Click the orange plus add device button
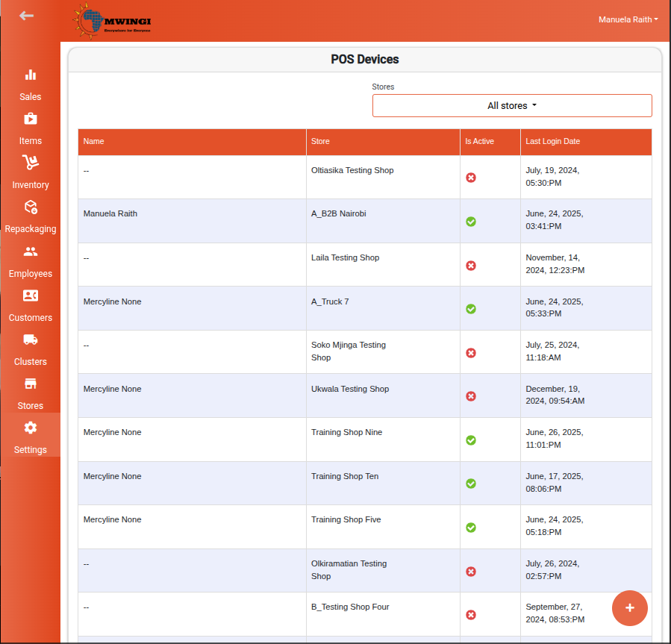Screen dimensions: 671x644 click(629, 608)
